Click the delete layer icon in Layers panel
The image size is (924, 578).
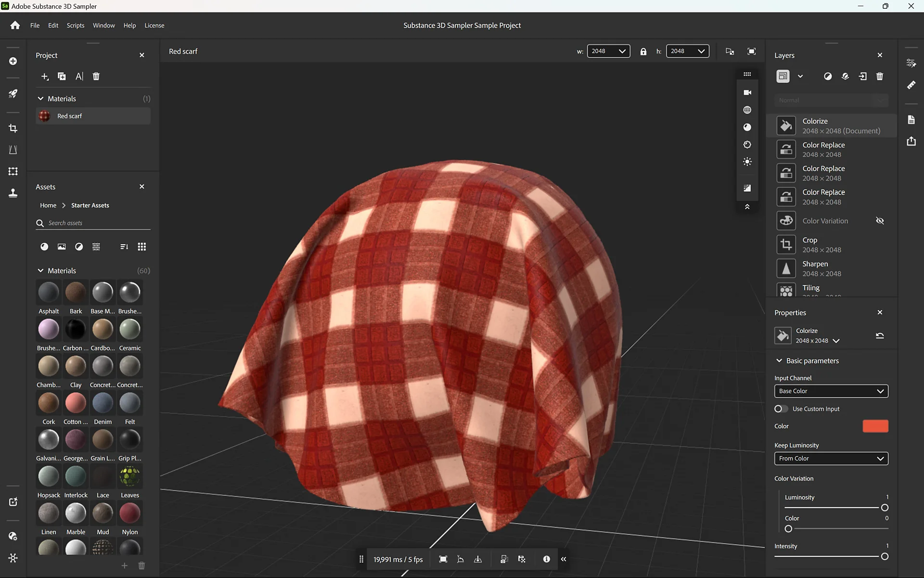click(x=880, y=76)
